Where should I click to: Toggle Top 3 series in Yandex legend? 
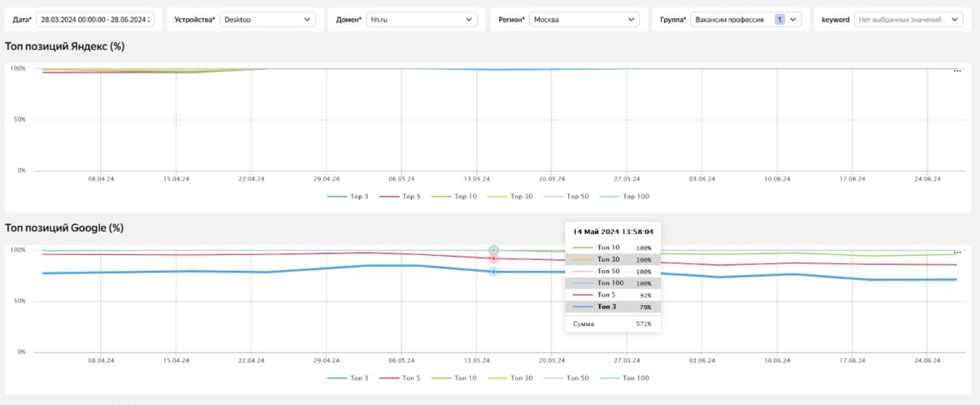click(347, 197)
